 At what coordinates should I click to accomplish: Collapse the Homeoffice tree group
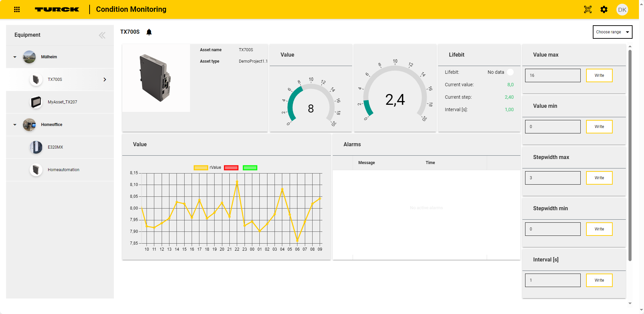[x=15, y=125]
